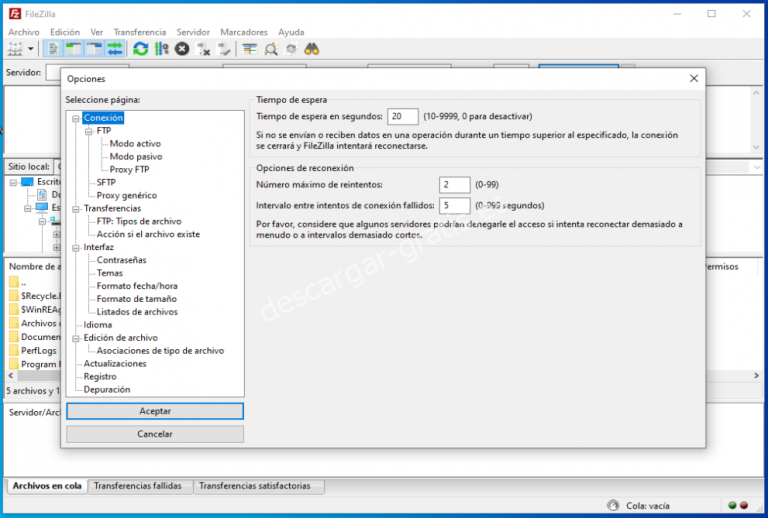The width and height of the screenshot is (768, 518).
Task: Select Proxy FTP in options tree
Action: (x=129, y=169)
